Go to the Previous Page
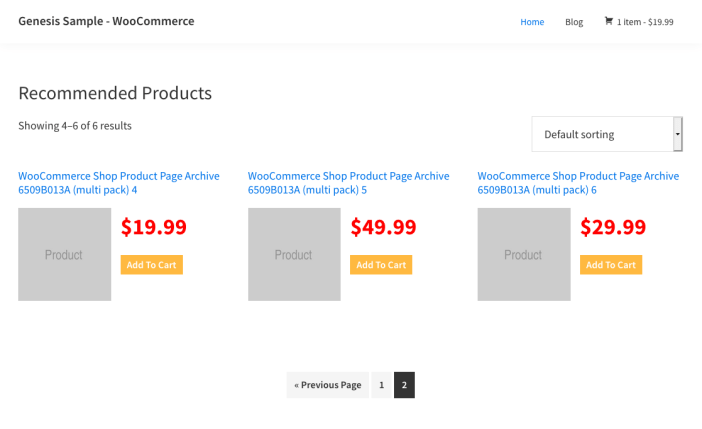The width and height of the screenshot is (702, 429). [327, 385]
